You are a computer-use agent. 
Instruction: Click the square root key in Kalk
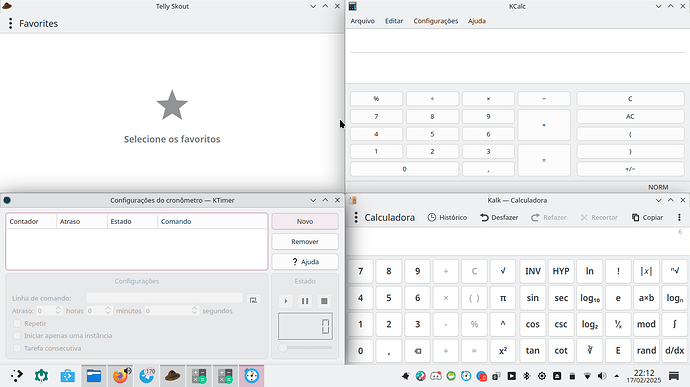pos(503,271)
